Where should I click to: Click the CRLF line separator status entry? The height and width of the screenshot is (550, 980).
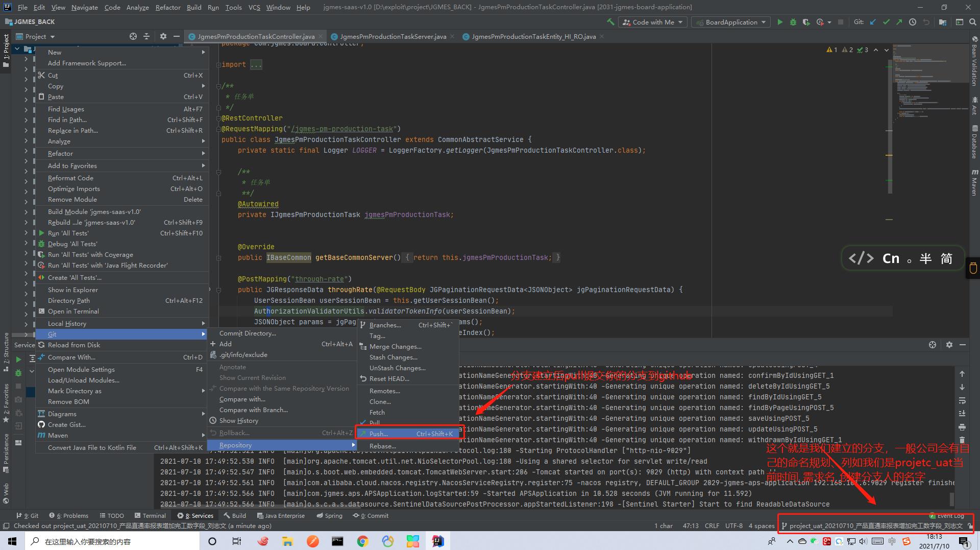[x=712, y=525]
